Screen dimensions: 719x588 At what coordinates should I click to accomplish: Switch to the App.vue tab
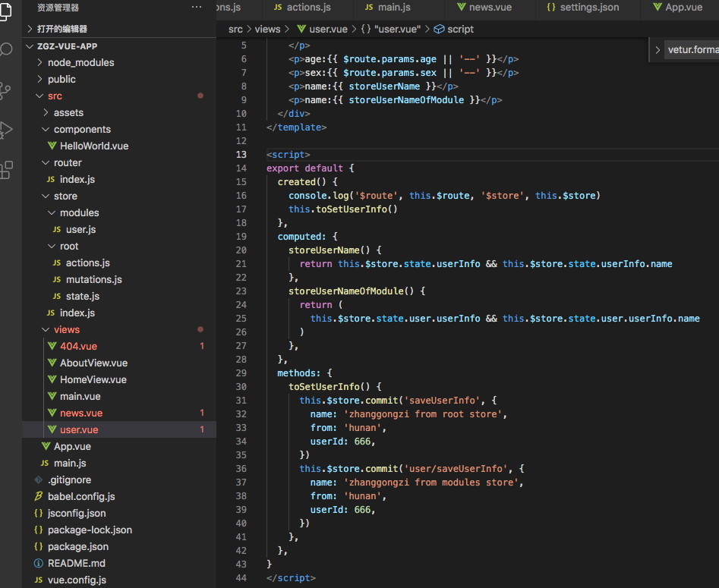coord(683,8)
